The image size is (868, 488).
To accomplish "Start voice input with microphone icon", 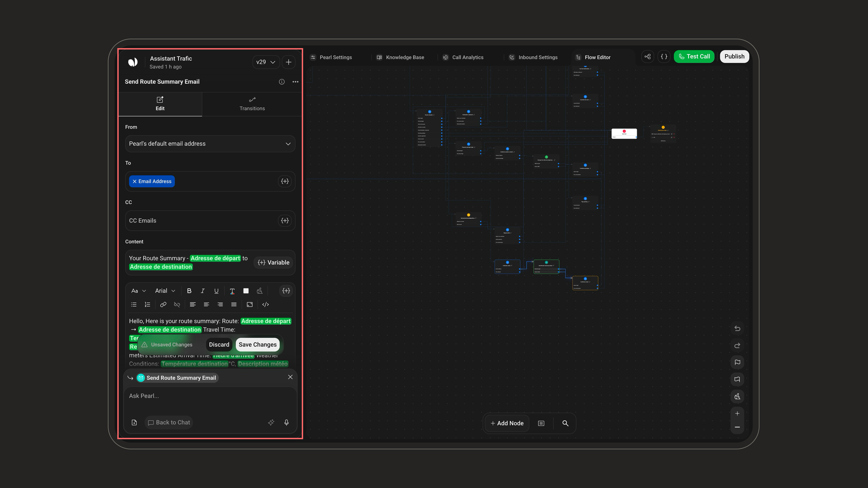I will tap(286, 423).
